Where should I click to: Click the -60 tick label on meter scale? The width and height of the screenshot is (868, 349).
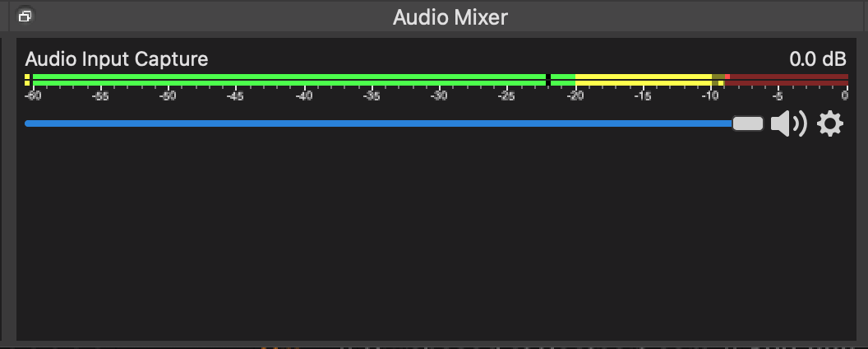click(x=33, y=96)
